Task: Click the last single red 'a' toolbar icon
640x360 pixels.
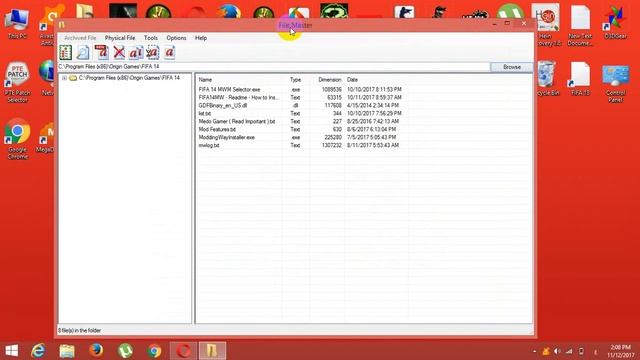Action: pos(169,52)
